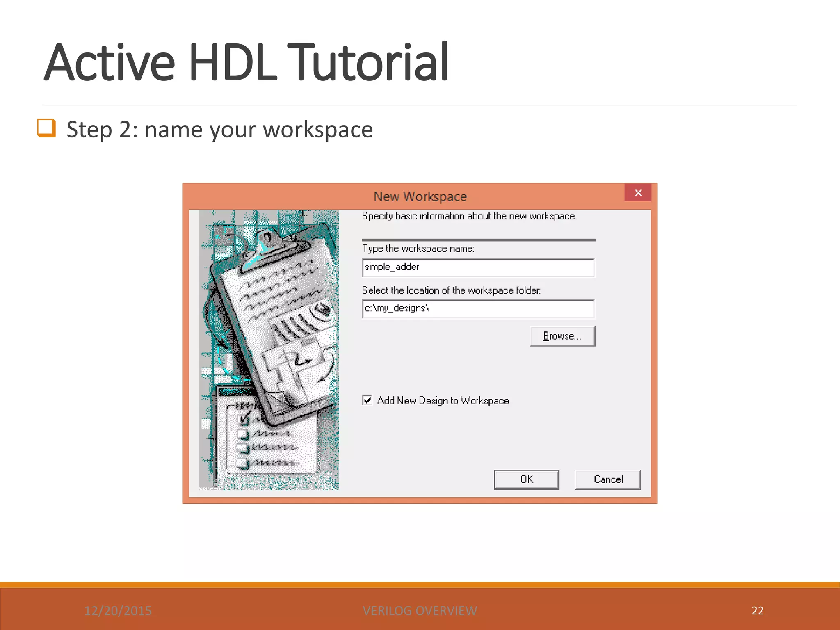Viewport: 840px width, 630px height.
Task: Click the 'Type the workspace name:' label
Action: (418, 249)
